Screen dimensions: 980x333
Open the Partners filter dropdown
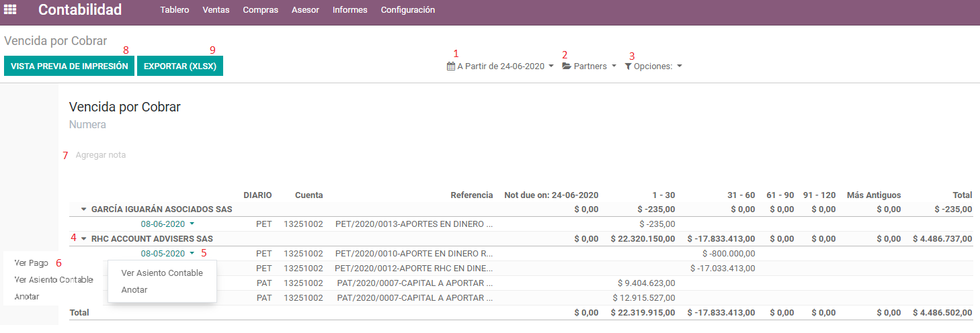[x=589, y=66]
